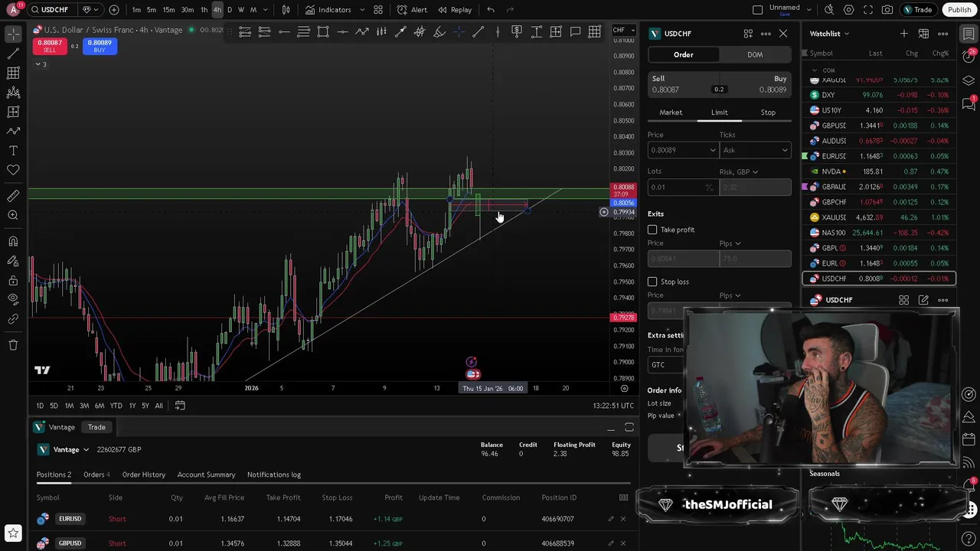The height and width of the screenshot is (551, 980).
Task: Enter fullscreen mode
Action: pos(867,10)
